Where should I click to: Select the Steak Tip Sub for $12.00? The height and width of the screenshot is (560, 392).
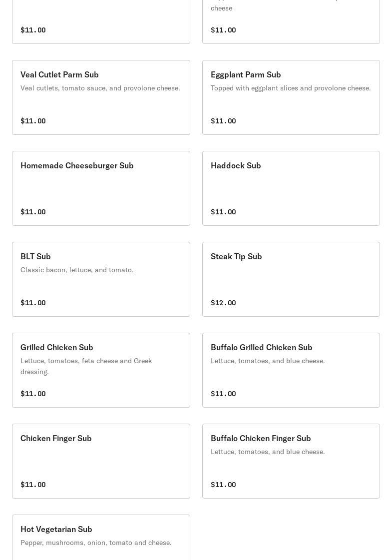(x=291, y=279)
